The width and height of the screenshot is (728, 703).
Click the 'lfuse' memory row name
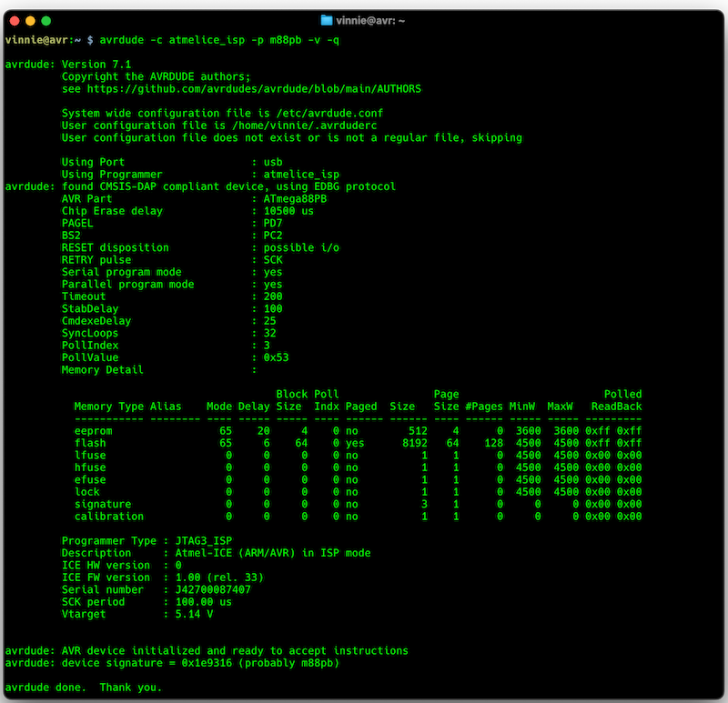(90, 456)
